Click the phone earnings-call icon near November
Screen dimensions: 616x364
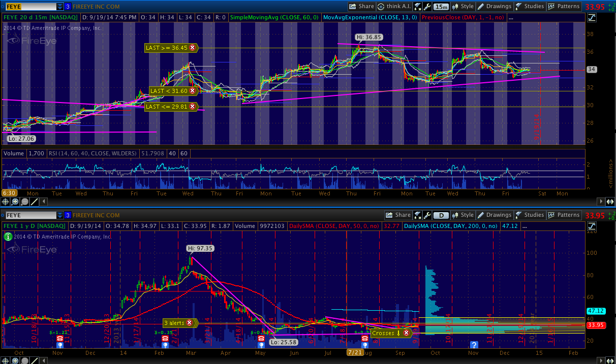pyautogui.click(x=59, y=338)
